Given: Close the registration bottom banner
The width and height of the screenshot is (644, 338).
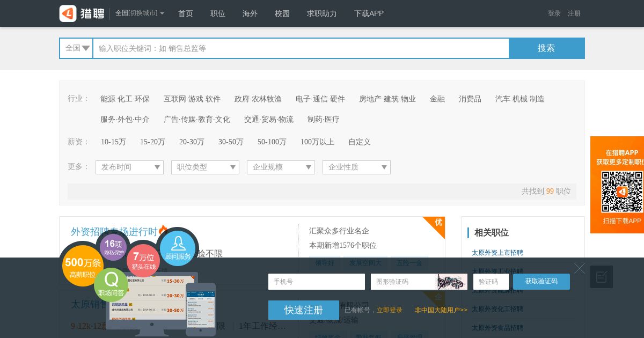Looking at the screenshot, I should click(x=580, y=268).
